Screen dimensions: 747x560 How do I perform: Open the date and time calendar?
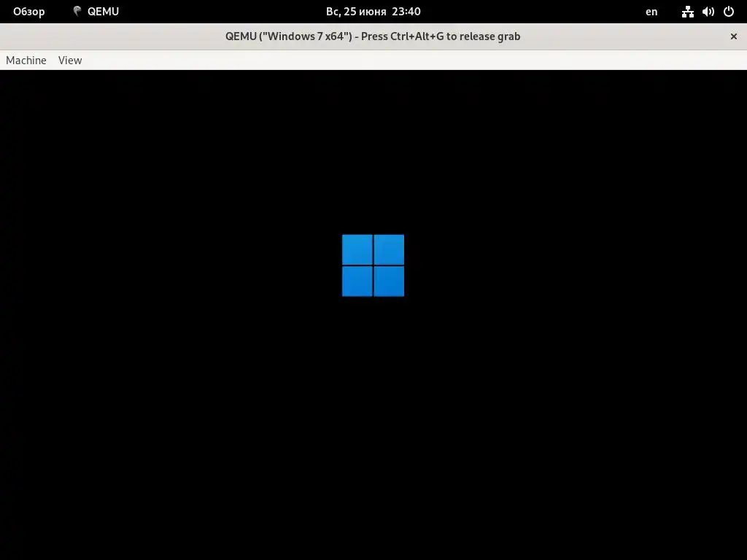pos(373,12)
